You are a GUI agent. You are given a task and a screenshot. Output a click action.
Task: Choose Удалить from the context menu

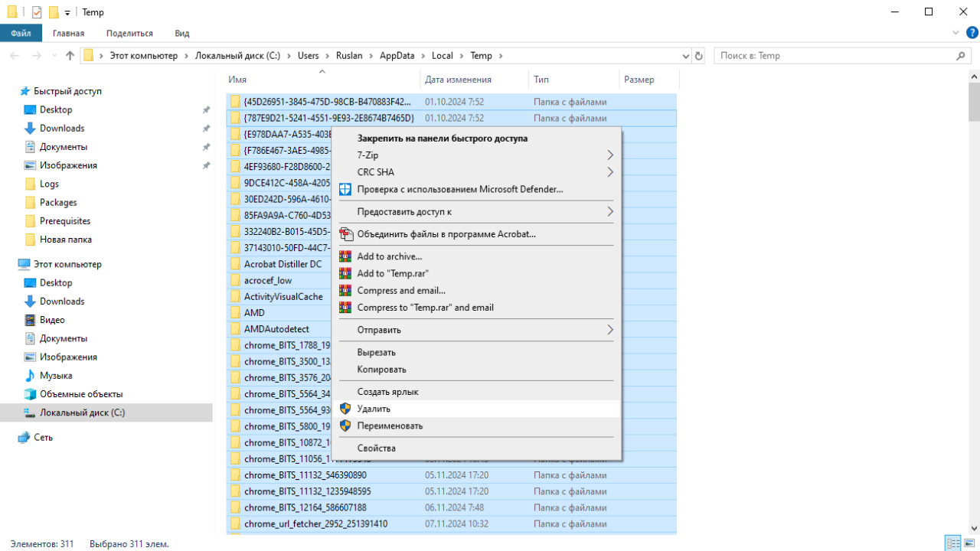pos(475,409)
